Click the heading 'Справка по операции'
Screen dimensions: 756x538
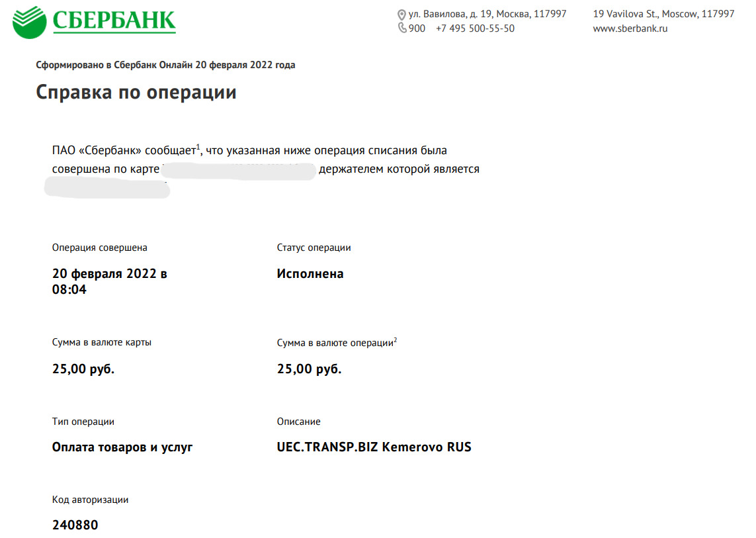(x=136, y=92)
